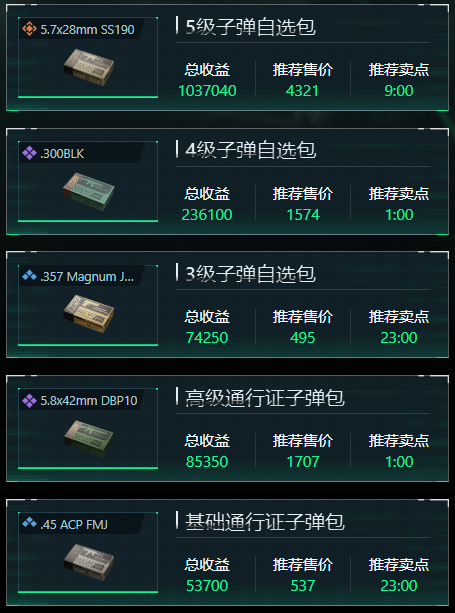Viewport: 455px width, 613px height.
Task: Open the 5级子弹自选包 title
Action: click(x=251, y=27)
